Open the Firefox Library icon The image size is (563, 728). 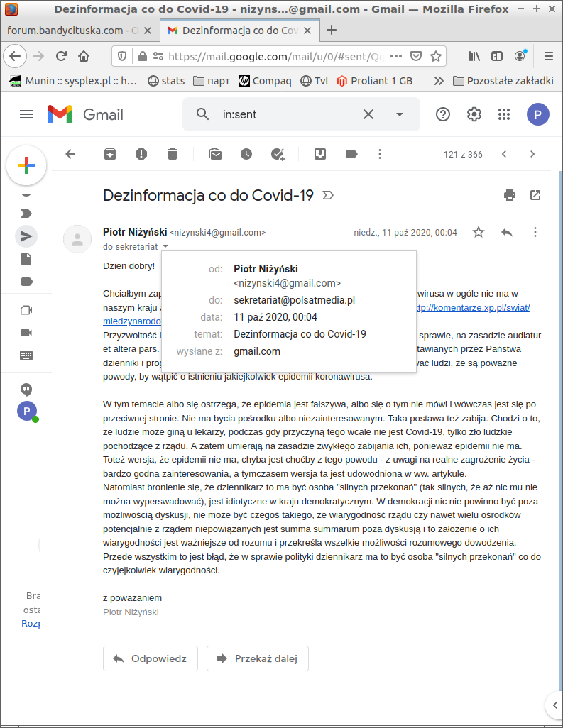474,56
